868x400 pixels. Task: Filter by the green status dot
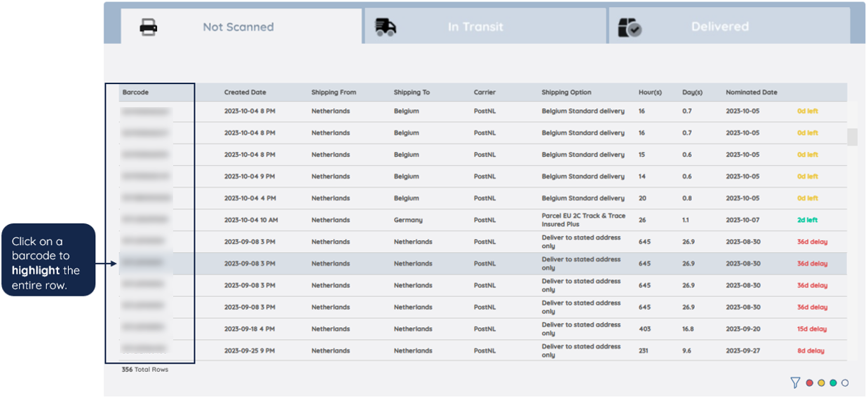(x=833, y=383)
